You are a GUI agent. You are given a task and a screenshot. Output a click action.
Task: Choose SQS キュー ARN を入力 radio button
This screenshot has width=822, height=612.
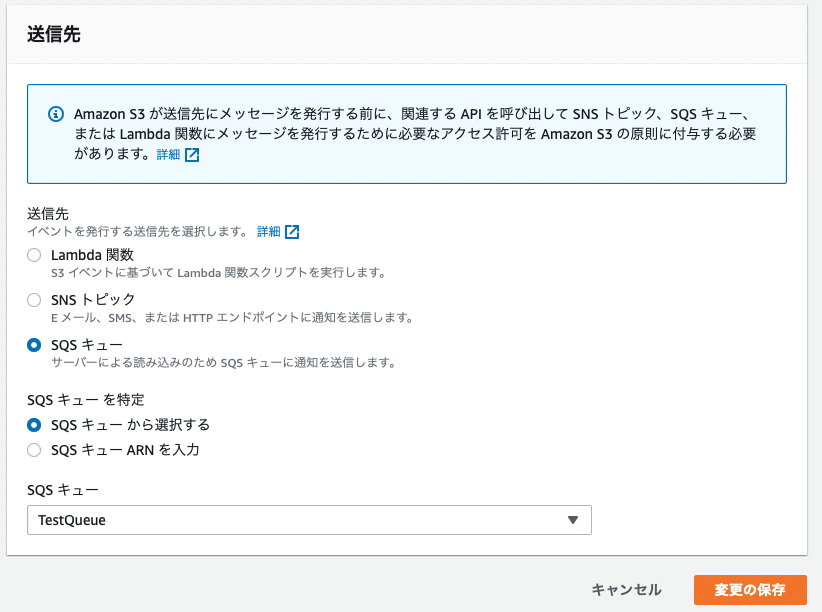point(34,450)
